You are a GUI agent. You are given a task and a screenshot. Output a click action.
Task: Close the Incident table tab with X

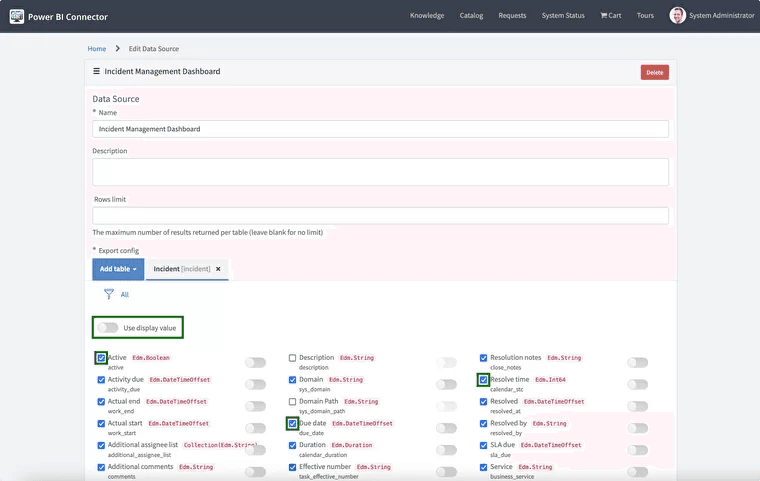click(218, 269)
